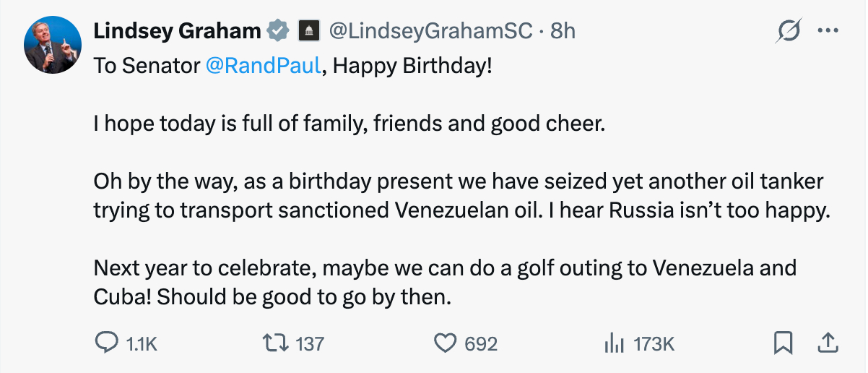Open the three-dot More options menu
868x373 pixels.
coord(828,31)
